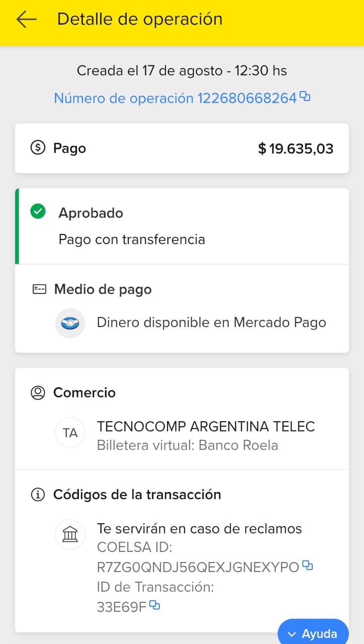Click the bank building icon

pyautogui.click(x=70, y=534)
